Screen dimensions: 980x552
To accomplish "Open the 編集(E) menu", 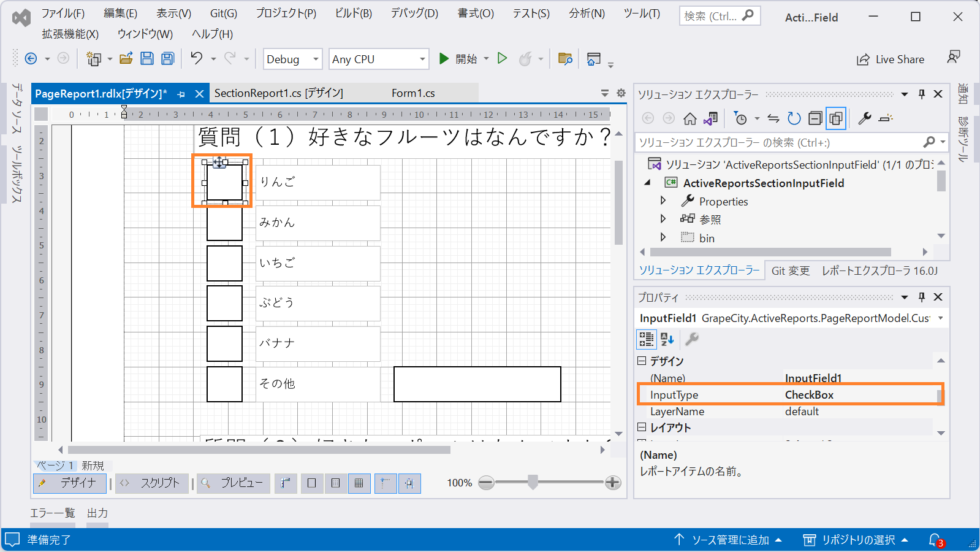I will click(120, 13).
